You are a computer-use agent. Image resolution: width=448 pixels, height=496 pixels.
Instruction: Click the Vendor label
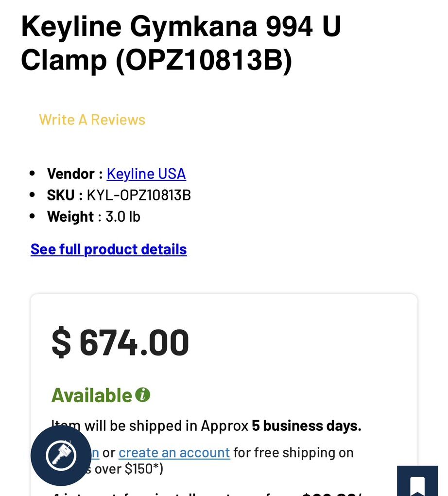click(x=70, y=174)
